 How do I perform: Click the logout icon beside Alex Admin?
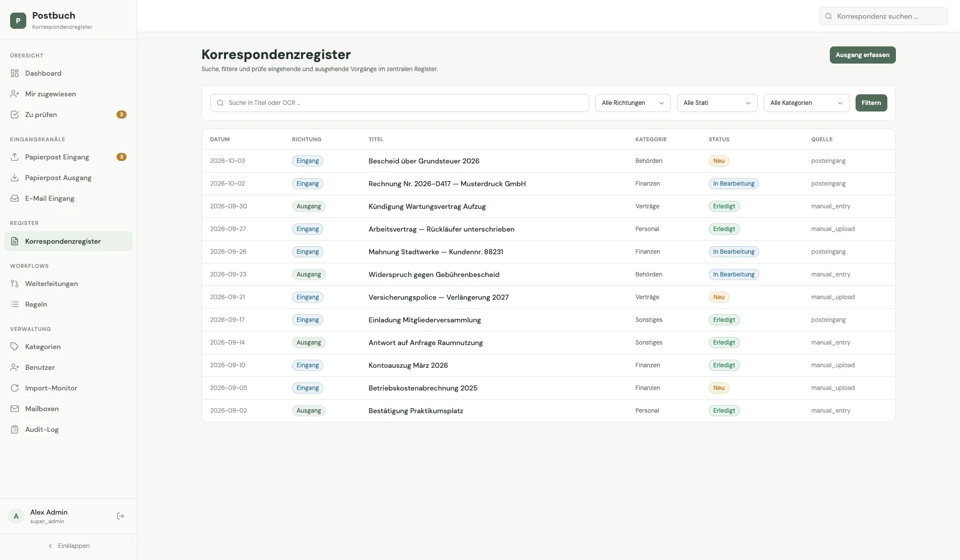point(121,516)
